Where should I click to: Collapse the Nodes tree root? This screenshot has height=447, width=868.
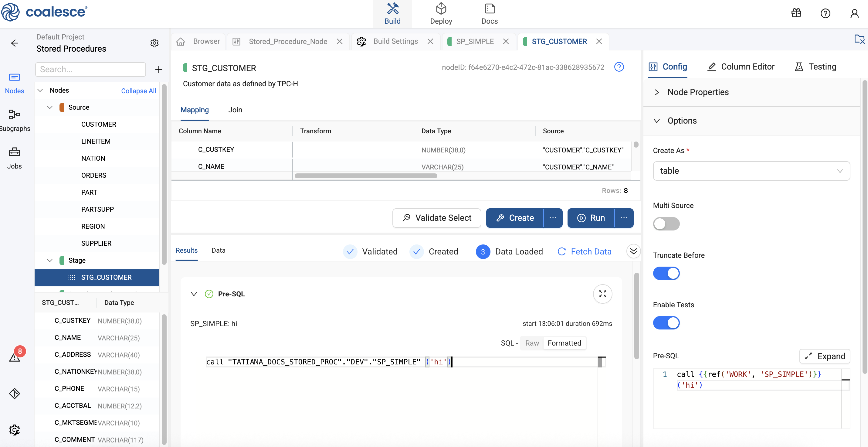click(40, 90)
